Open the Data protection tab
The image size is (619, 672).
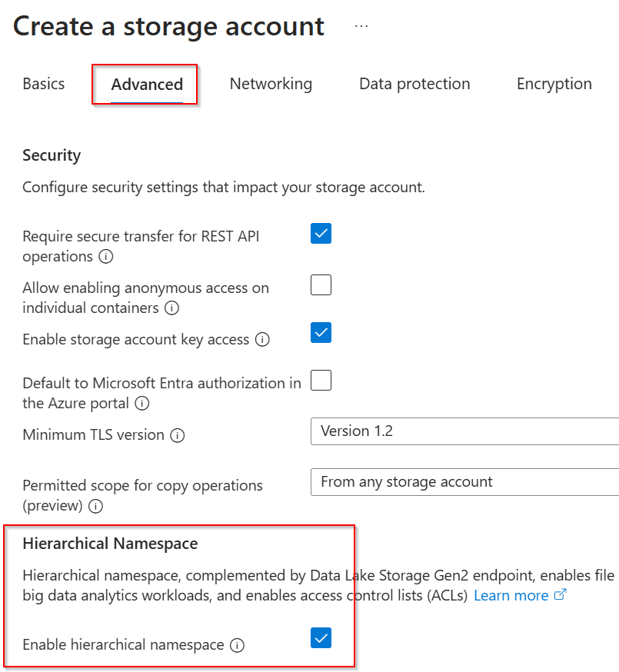(x=414, y=84)
